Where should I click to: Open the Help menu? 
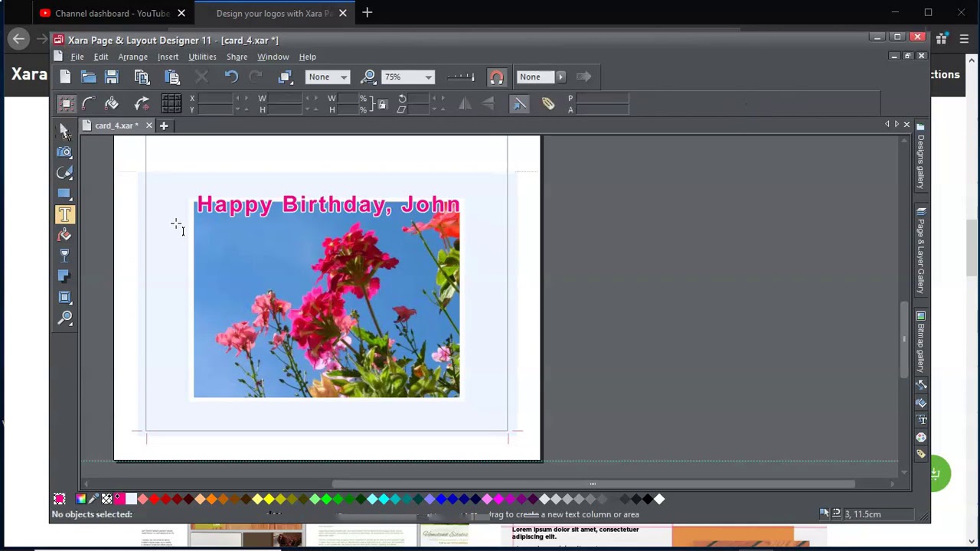307,57
